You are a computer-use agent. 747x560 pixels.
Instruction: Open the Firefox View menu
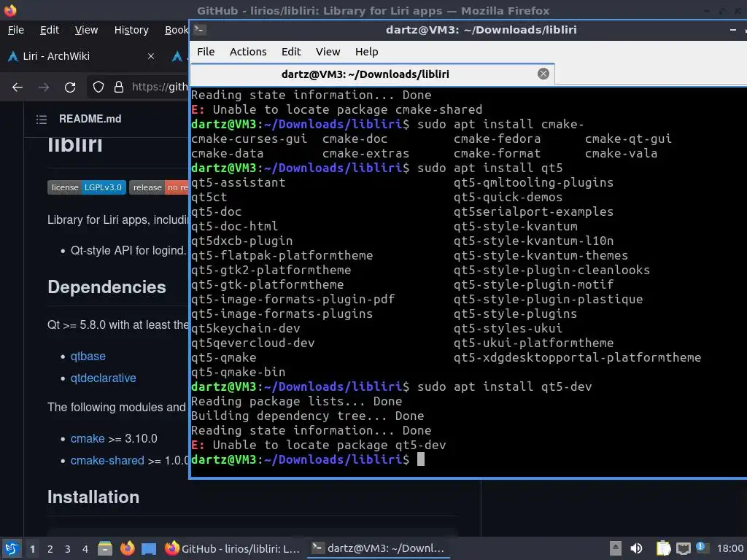(x=86, y=30)
